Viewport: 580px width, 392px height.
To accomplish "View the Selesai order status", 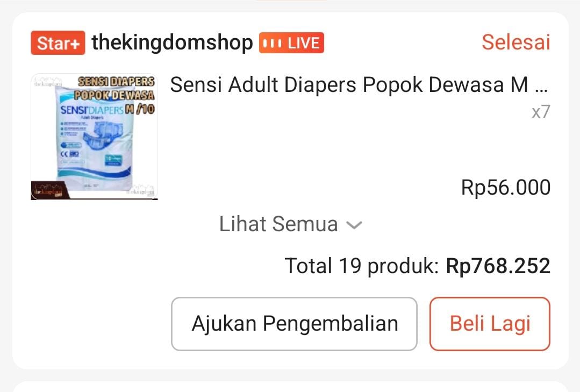I will (516, 42).
